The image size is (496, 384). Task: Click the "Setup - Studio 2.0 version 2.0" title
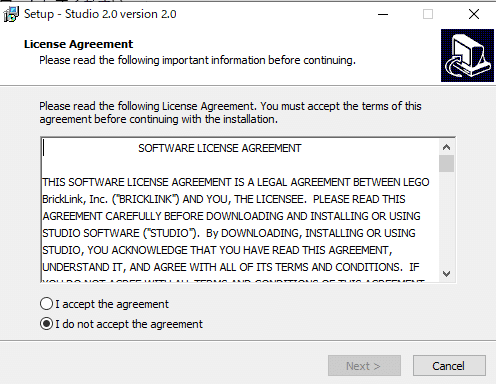pos(100,14)
